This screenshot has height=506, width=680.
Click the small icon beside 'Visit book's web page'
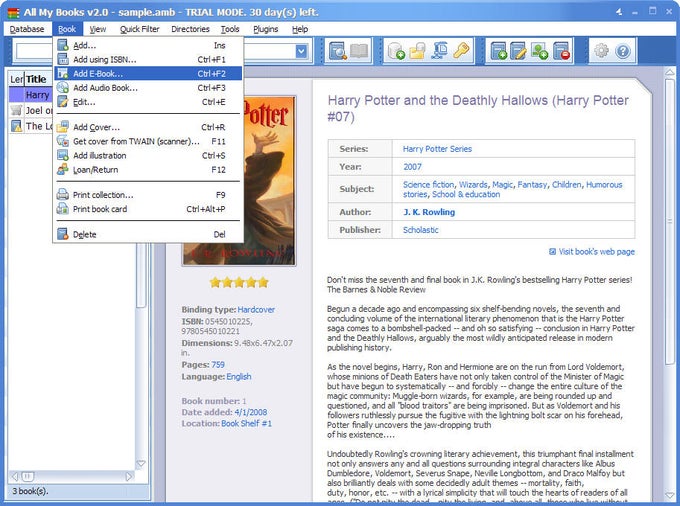pyautogui.click(x=552, y=251)
